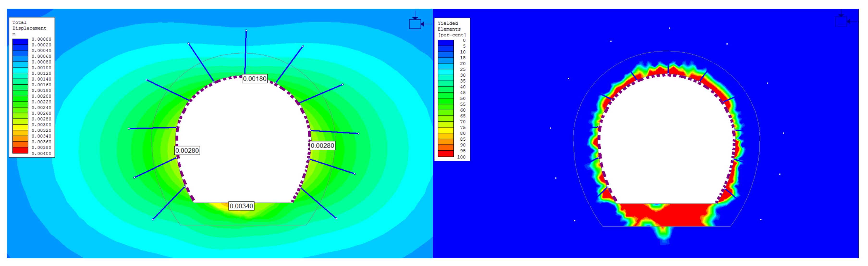The width and height of the screenshot is (868, 266).
Task: Select bottom-right diagonal rock bolt in displacement view
Action: pos(318,203)
